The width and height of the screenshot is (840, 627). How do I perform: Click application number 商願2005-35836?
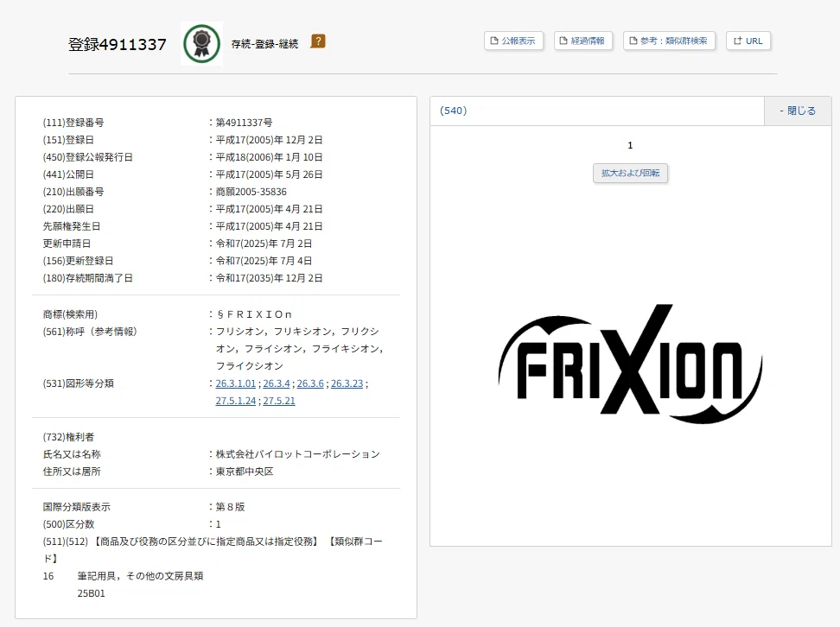(251, 192)
